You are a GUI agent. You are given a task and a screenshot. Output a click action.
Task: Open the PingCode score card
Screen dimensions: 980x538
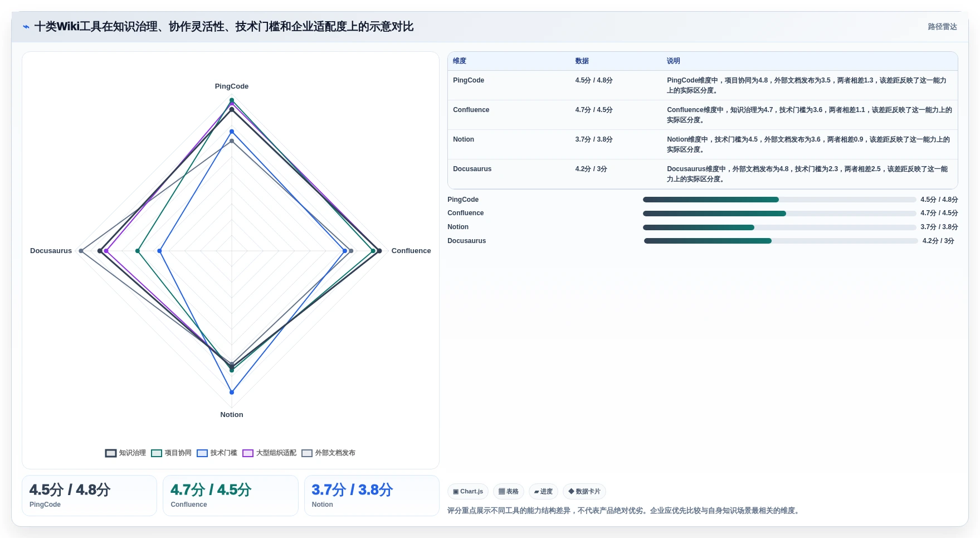89,496
